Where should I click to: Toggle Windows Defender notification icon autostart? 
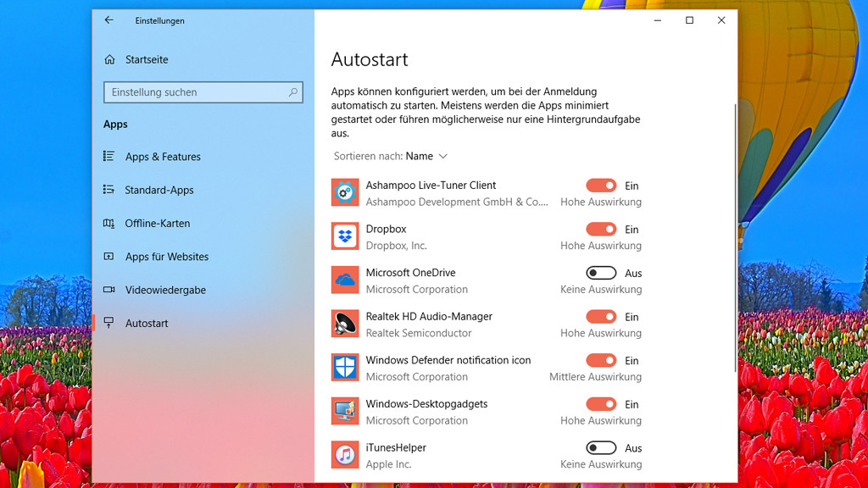pyautogui.click(x=601, y=360)
